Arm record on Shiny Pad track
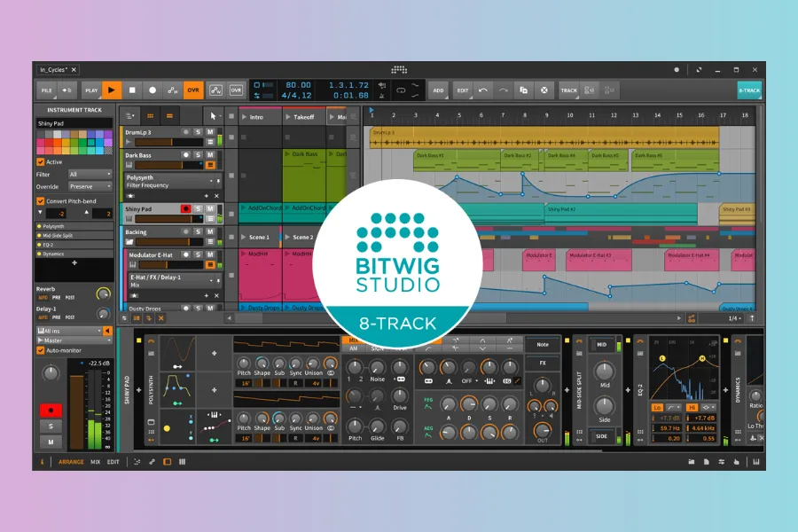 (x=186, y=208)
